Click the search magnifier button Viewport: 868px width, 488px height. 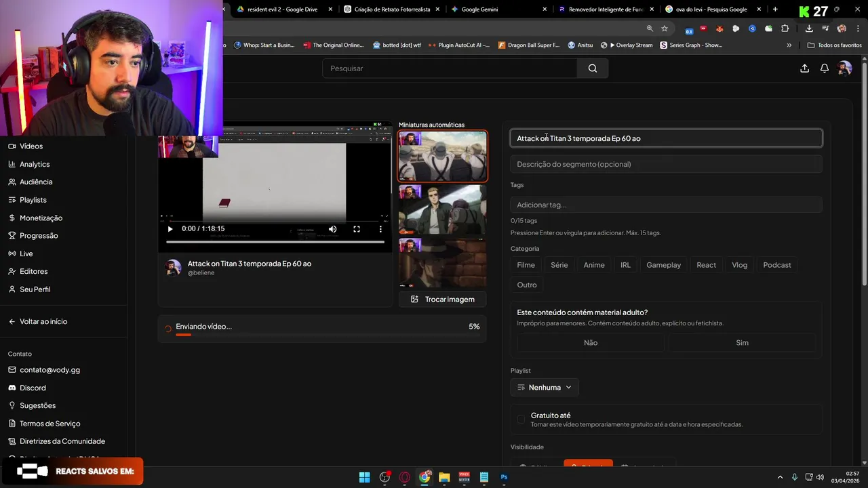coord(593,68)
